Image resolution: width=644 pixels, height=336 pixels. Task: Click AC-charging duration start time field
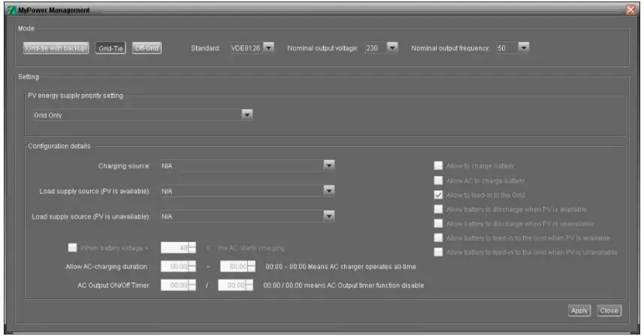click(174, 267)
